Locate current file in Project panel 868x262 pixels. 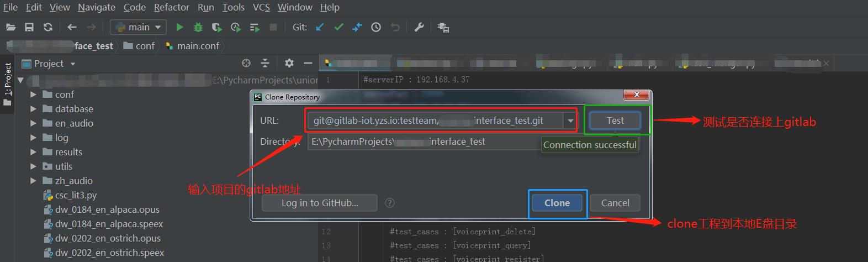pyautogui.click(x=246, y=63)
